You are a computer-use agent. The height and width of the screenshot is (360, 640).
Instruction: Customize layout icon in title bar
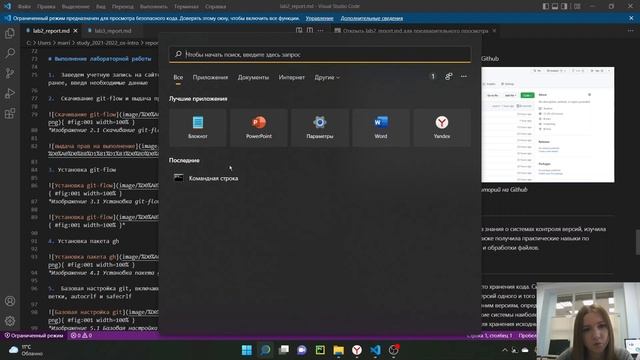(577, 6)
